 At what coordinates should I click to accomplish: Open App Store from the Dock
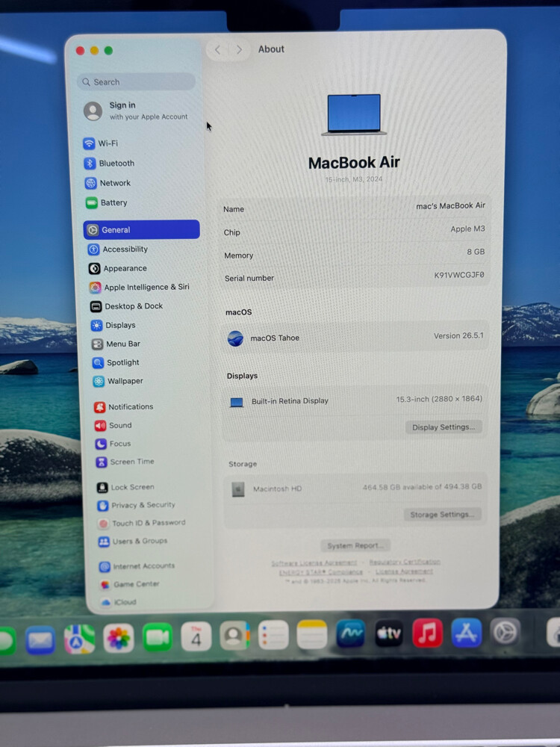pyautogui.click(x=466, y=632)
